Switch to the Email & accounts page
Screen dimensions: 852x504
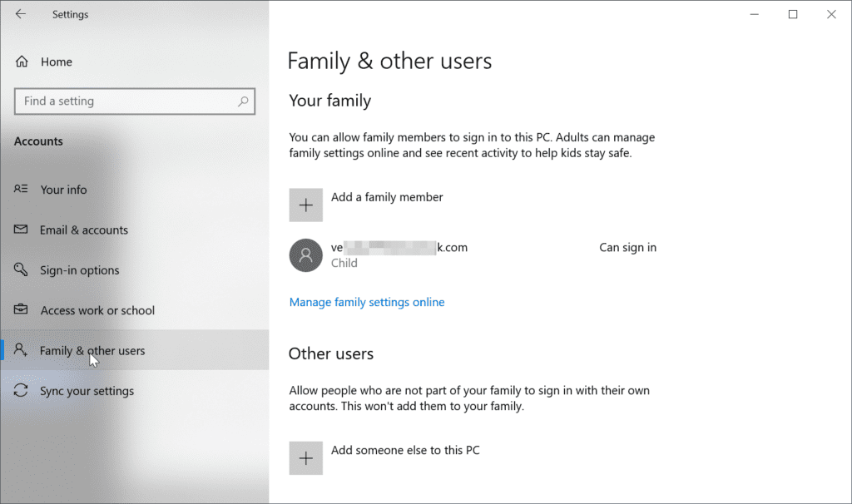pos(84,230)
